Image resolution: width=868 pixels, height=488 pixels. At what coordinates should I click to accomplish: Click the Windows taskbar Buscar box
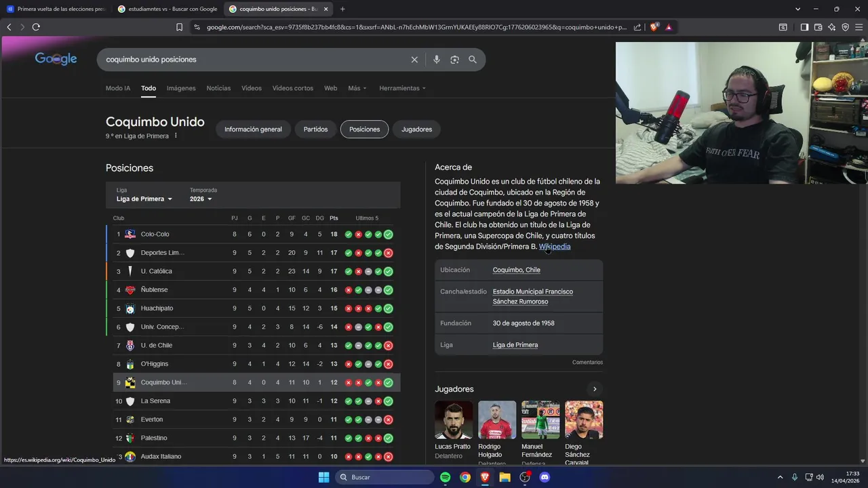tap(384, 477)
